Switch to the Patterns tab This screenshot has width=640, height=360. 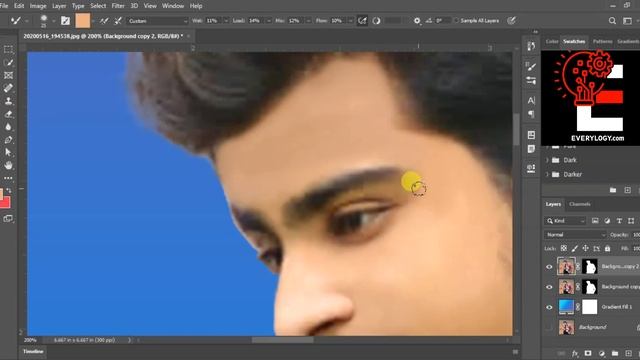pyautogui.click(x=602, y=42)
